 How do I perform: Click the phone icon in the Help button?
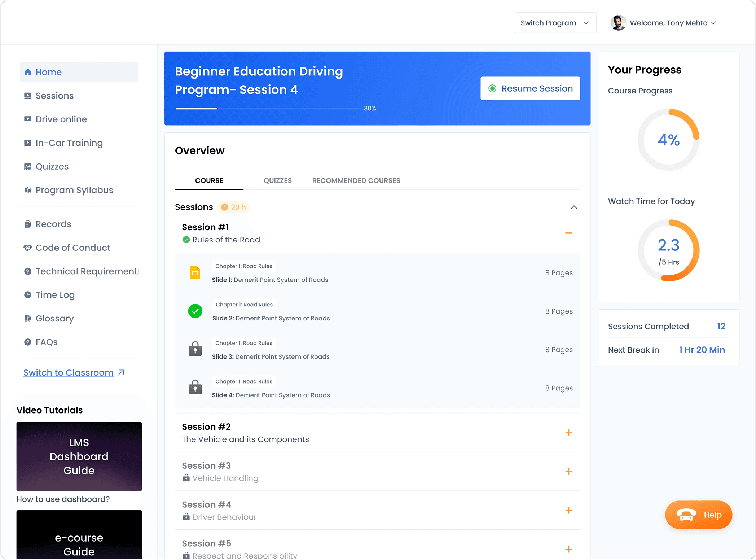(686, 515)
